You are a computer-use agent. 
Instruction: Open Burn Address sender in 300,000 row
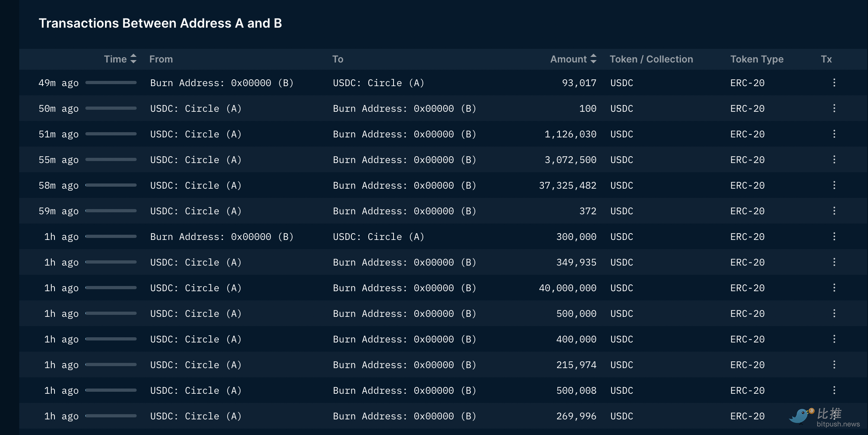(x=222, y=237)
